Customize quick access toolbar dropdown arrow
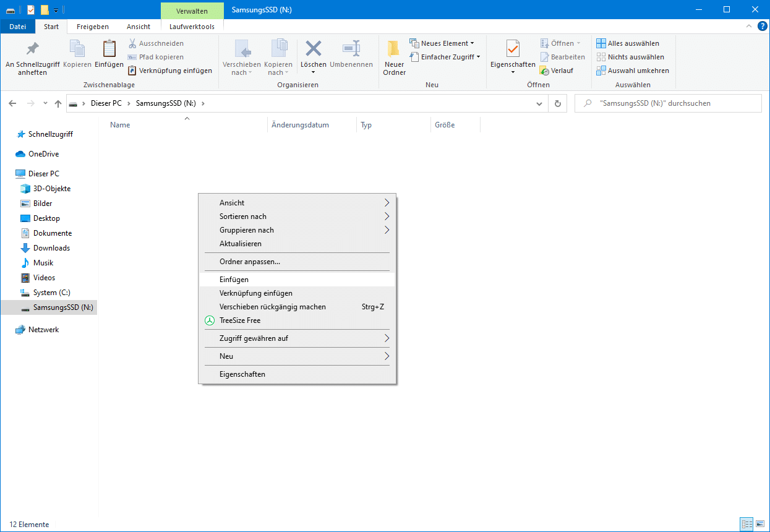 (x=56, y=10)
